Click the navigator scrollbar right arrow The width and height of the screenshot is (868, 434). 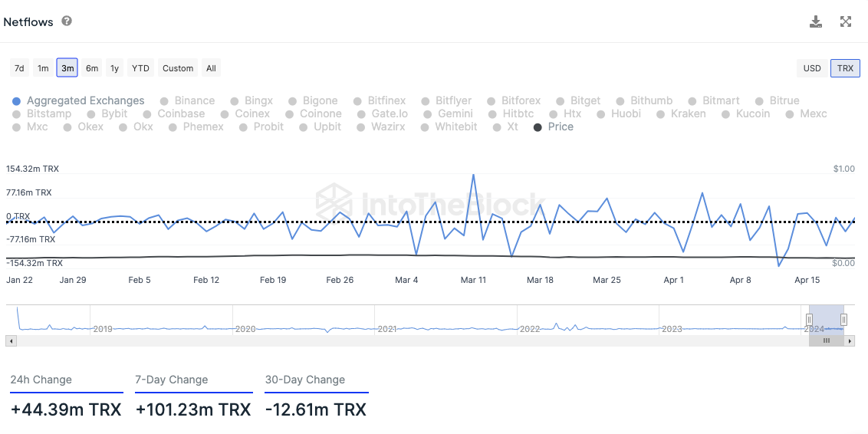pos(850,341)
